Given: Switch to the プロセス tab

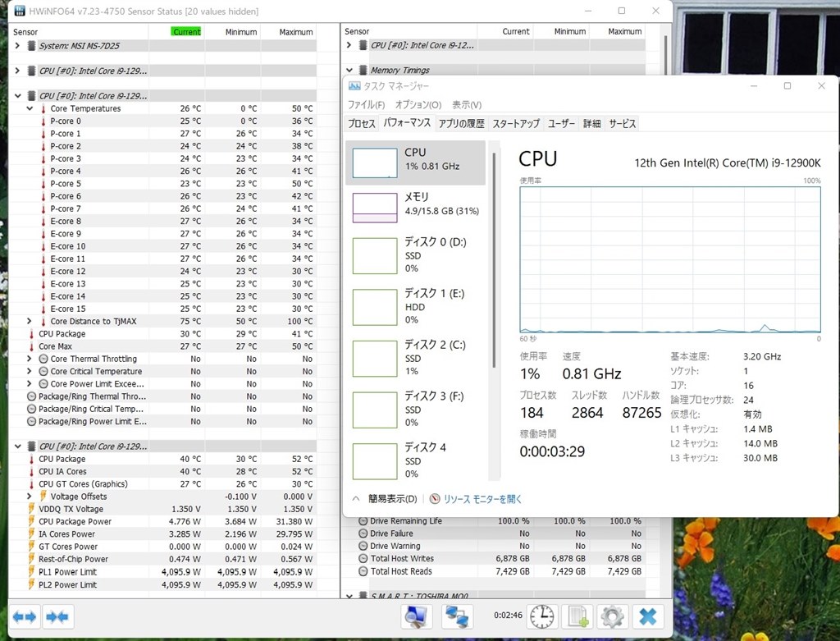Looking at the screenshot, I should [x=362, y=124].
